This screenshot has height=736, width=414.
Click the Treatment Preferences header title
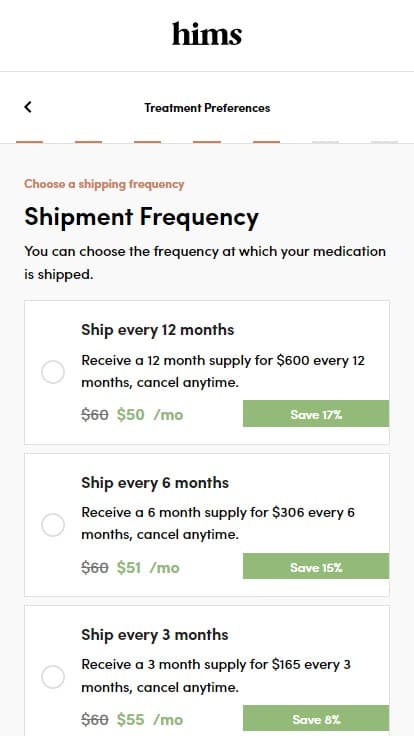[207, 107]
